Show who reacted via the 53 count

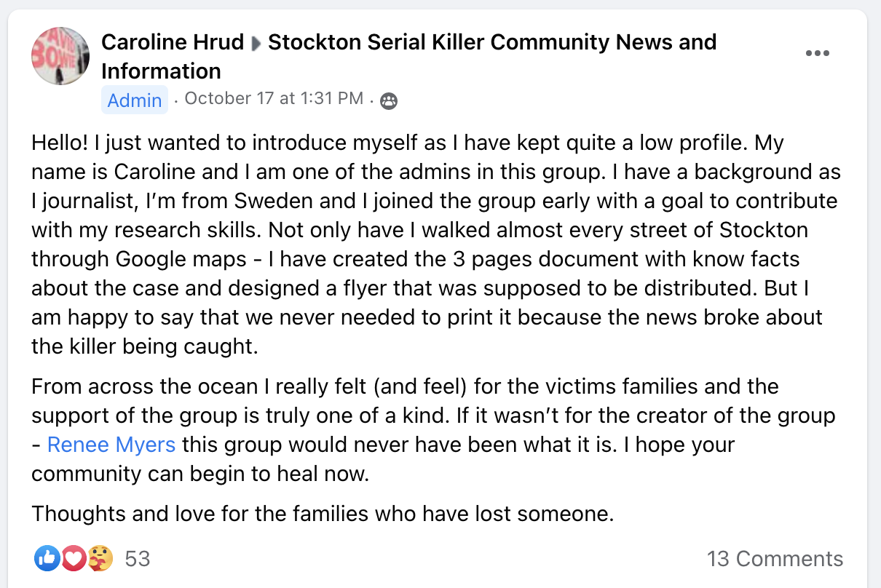coord(138,559)
